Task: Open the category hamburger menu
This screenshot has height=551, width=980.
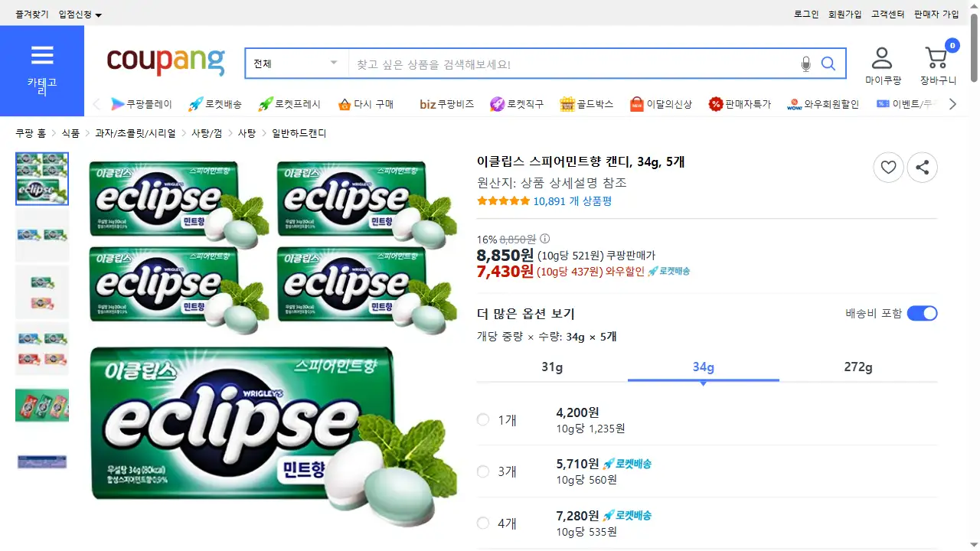Action: coord(42,70)
